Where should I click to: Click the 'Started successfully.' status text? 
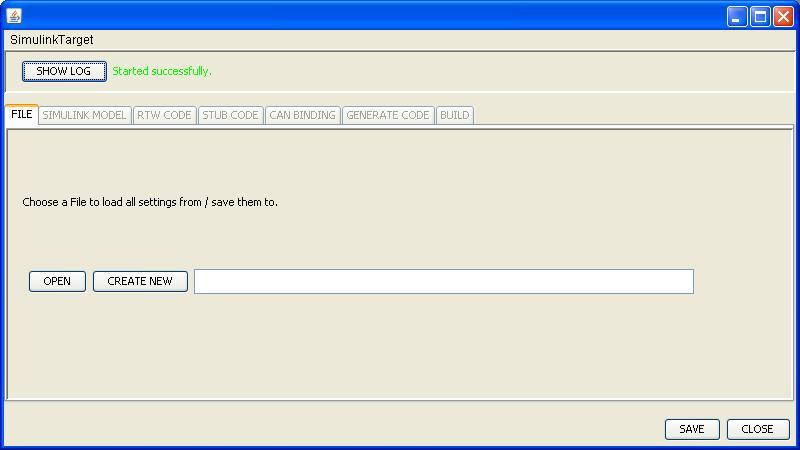pos(162,71)
